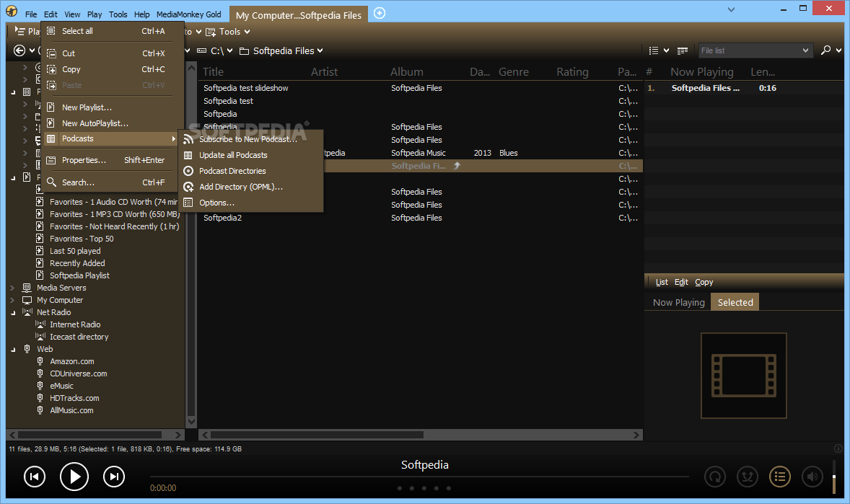This screenshot has height=504, width=850.
Task: Select the My Computer Softpedia Files tab
Action: point(298,15)
